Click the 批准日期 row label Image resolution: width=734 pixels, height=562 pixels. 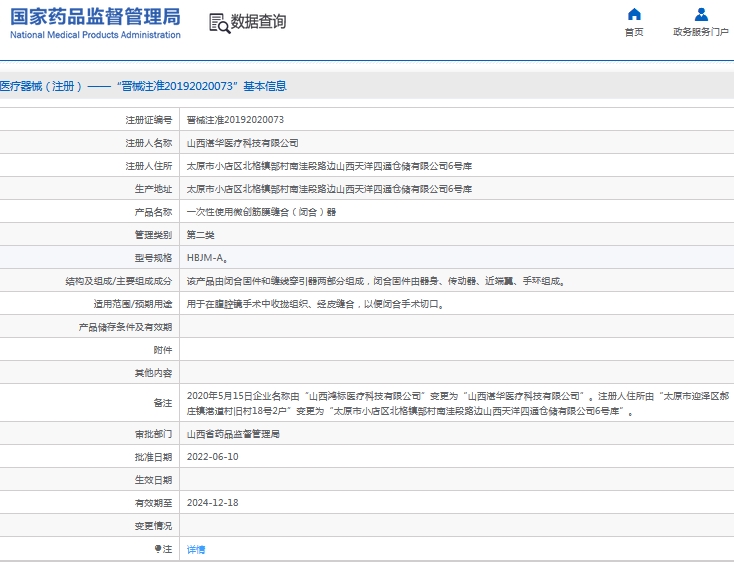point(153,457)
